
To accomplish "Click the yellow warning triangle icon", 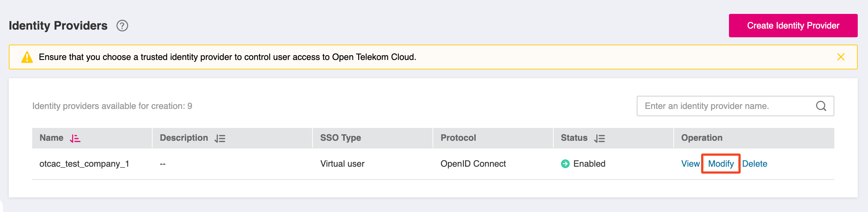I will (x=27, y=57).
